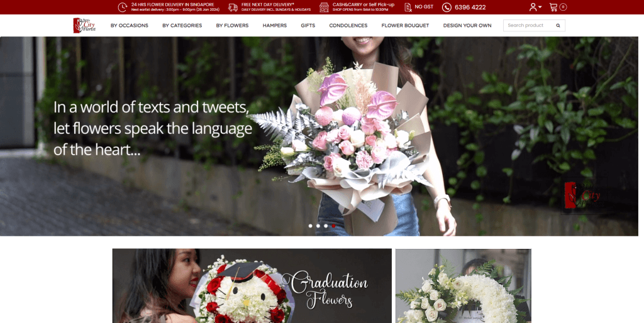The image size is (644, 323).
Task: Click the No GST receipt icon
Action: click(x=408, y=7)
